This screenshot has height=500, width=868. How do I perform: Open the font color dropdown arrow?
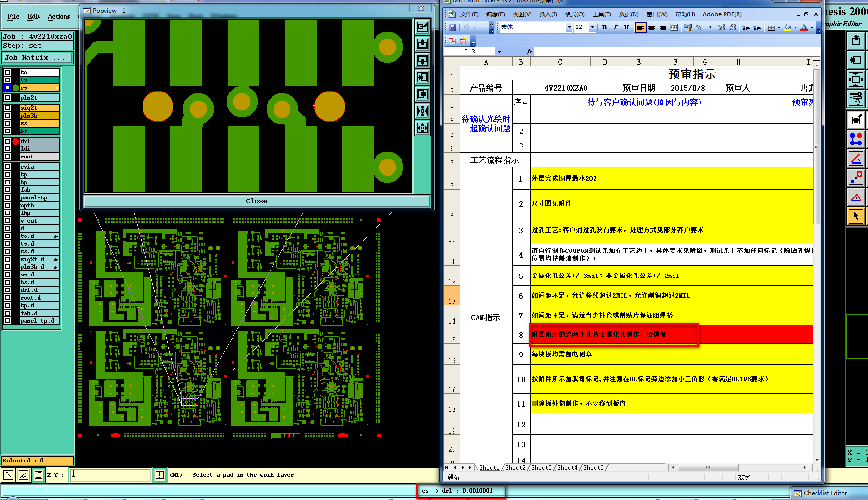pos(812,27)
